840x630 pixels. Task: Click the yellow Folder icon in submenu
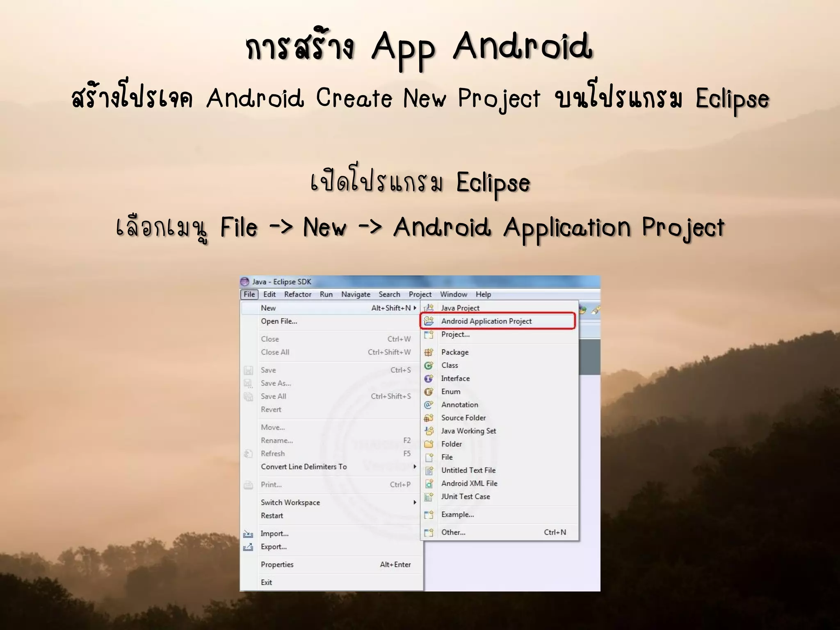(x=429, y=444)
